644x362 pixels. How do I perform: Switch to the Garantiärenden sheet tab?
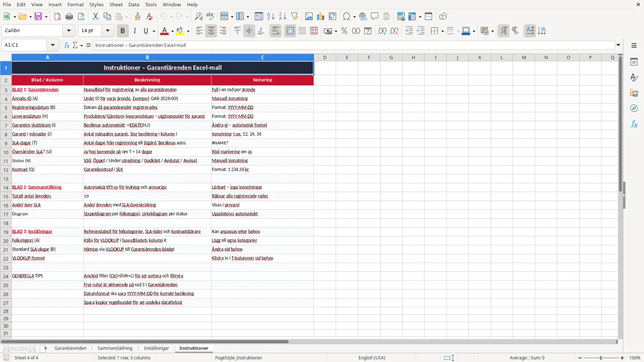pos(70,348)
